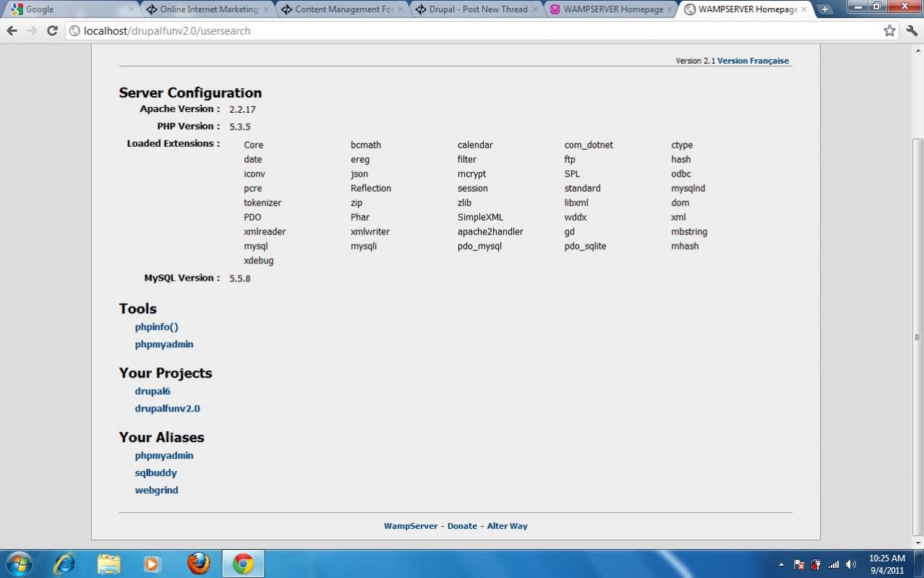The height and width of the screenshot is (578, 924).
Task: Open the Windows Start menu
Action: (x=19, y=564)
